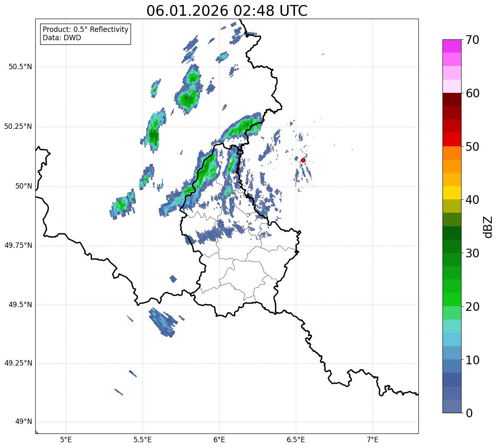This screenshot has width=498, height=448.
Task: Click the 6°E longitude label
Action: click(x=219, y=439)
